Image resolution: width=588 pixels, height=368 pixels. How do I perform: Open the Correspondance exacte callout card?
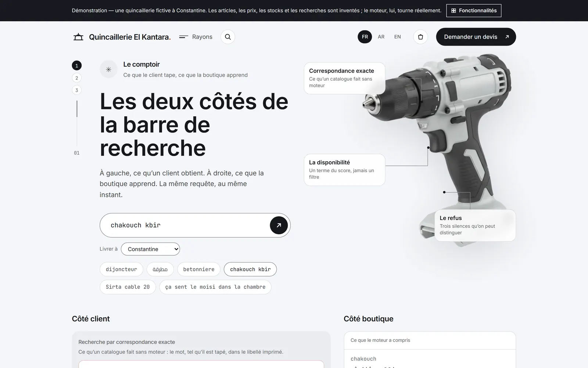pos(345,78)
